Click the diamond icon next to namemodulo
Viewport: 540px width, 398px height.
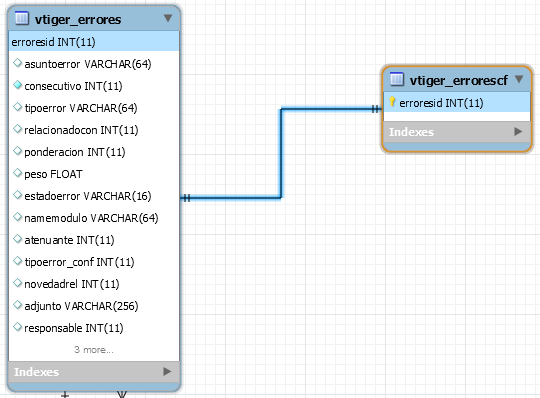tap(17, 217)
